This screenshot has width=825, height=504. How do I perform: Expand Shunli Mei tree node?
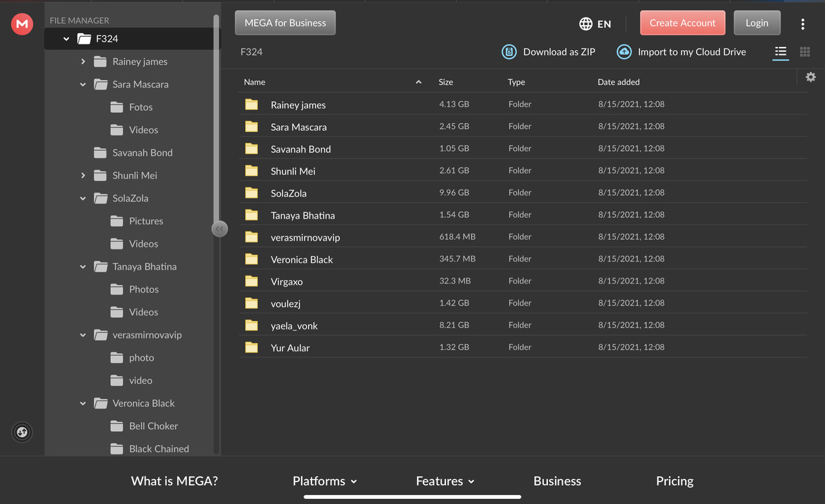point(83,175)
